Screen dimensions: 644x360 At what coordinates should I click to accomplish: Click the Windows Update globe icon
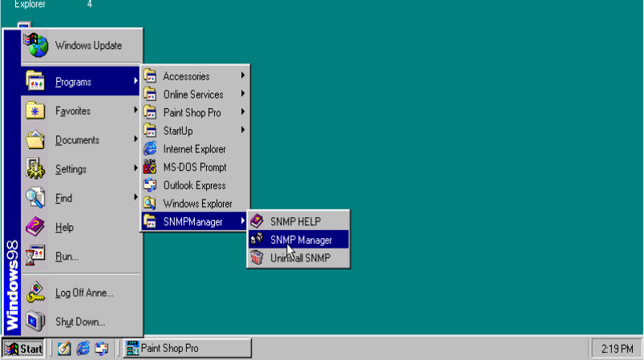(36, 45)
